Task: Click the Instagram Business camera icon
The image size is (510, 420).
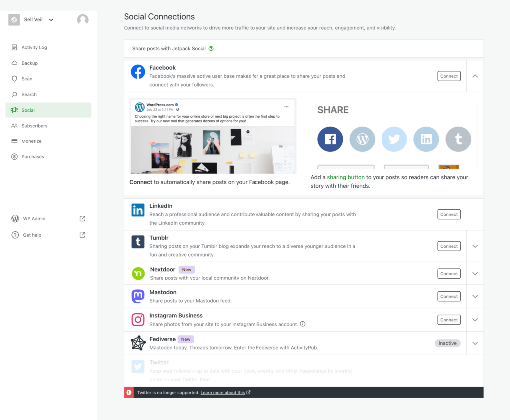Action: (x=138, y=319)
